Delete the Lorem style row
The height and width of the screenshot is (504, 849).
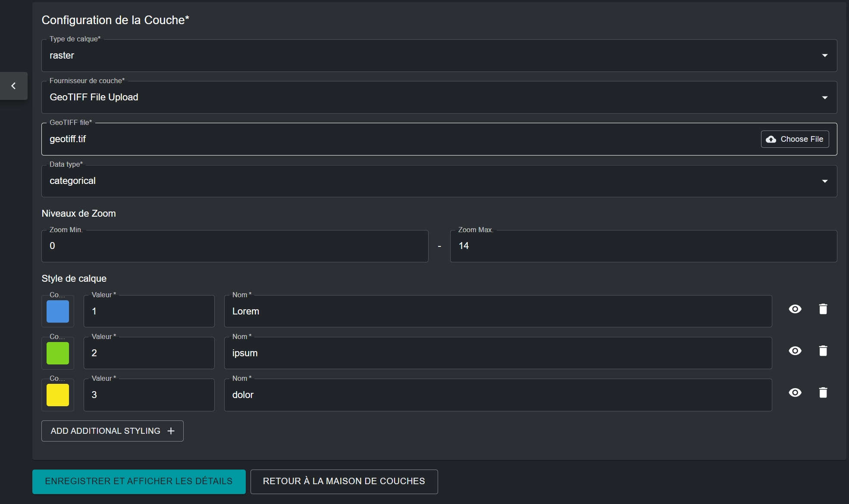click(x=823, y=309)
